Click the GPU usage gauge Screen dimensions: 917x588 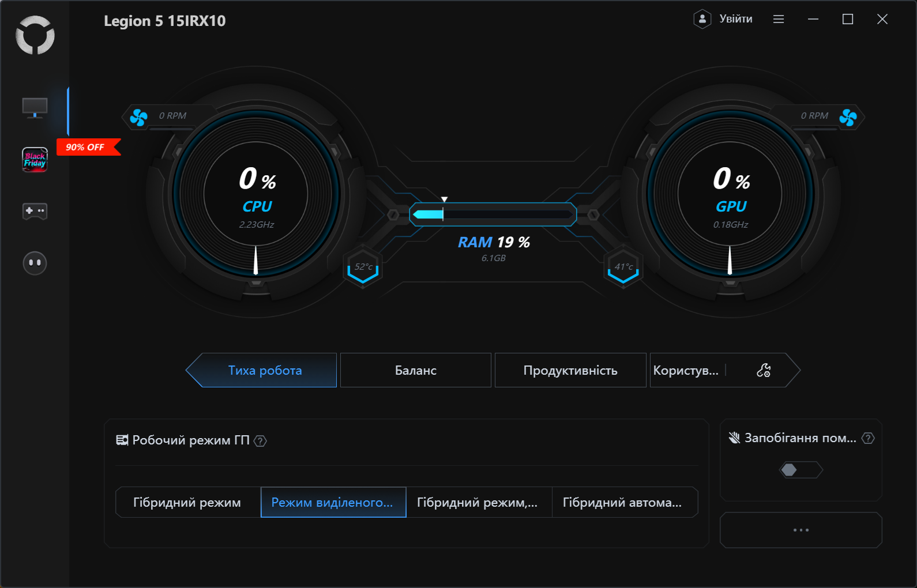point(730,193)
